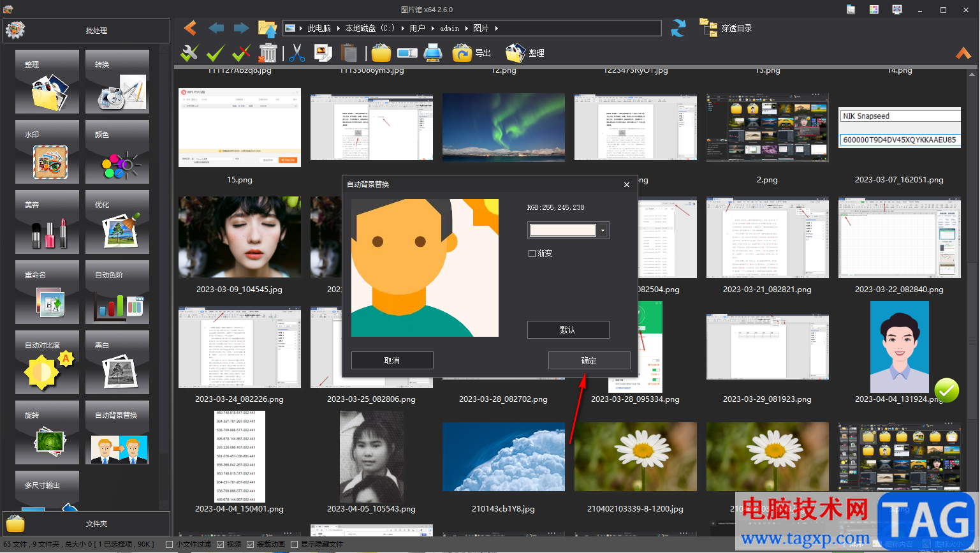980x553 pixels.
Task: Select thumbnail 2023-04-04_131924.png portrait
Action: click(x=899, y=347)
